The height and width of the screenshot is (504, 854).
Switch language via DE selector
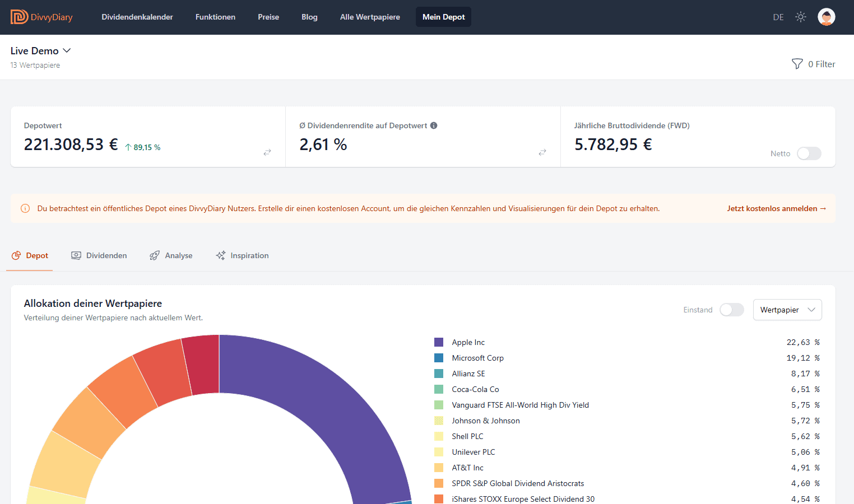778,17
